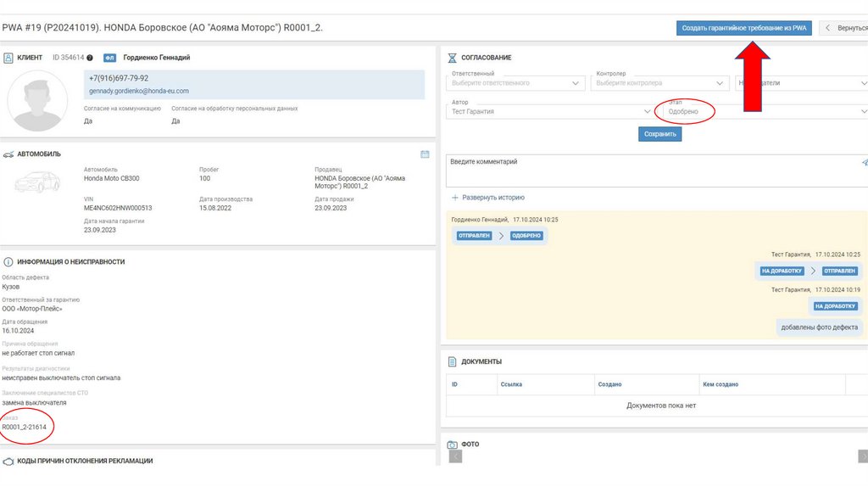868x487 pixels.
Task: Click the phone number +7(916)697-79-92
Action: tap(119, 79)
